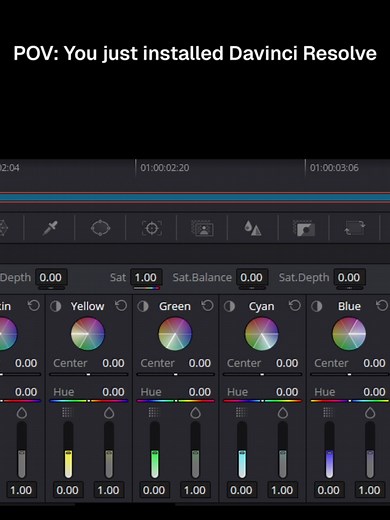Click the blue density vertical slider
This screenshot has height=520, width=390.
(329, 450)
